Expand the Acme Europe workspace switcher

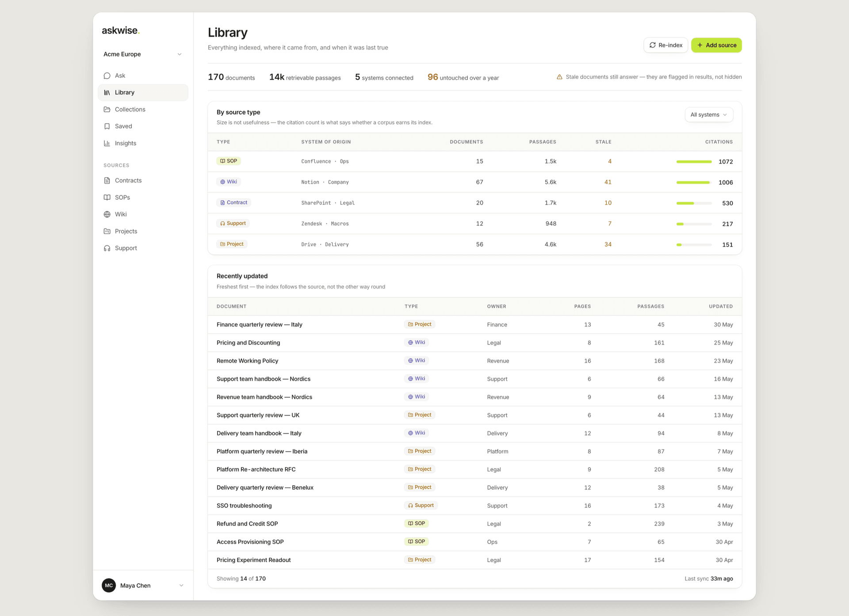143,54
